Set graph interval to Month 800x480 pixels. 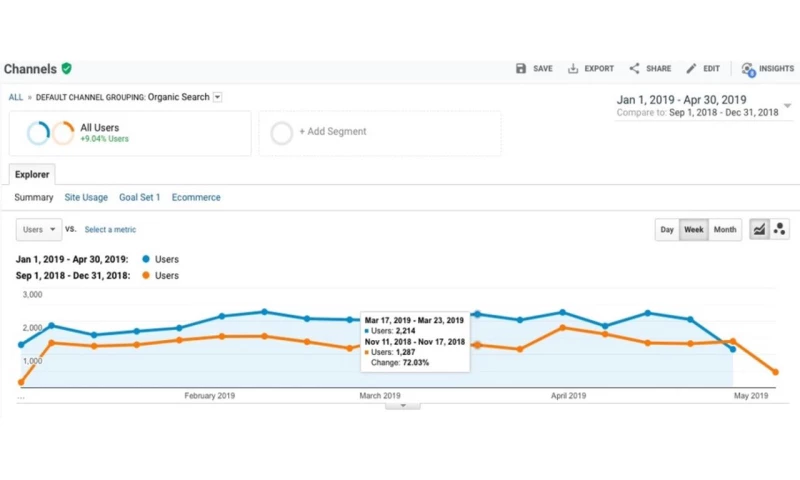click(725, 230)
